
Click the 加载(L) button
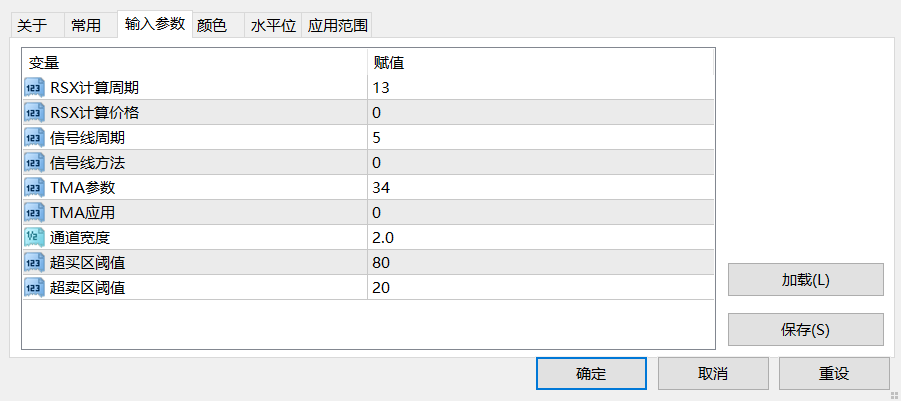[806, 280]
